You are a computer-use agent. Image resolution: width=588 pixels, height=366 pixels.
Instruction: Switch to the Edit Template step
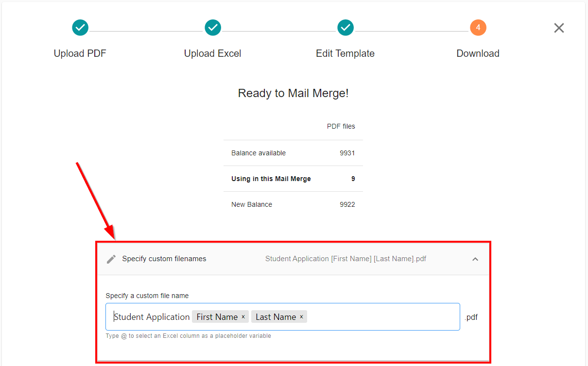click(x=346, y=53)
